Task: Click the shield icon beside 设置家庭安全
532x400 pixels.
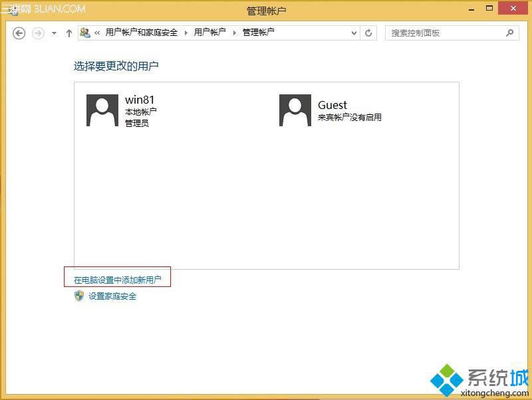Action: [x=79, y=296]
